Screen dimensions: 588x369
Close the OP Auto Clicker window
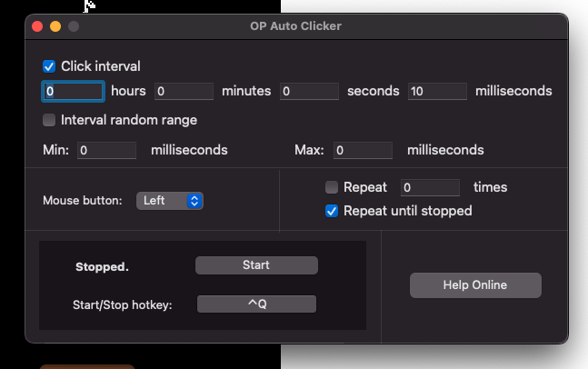point(37,26)
